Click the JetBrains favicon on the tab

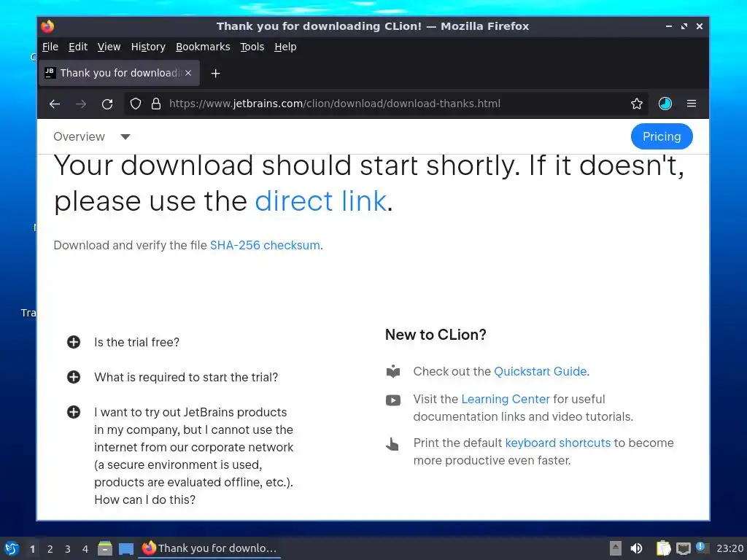tap(50, 73)
